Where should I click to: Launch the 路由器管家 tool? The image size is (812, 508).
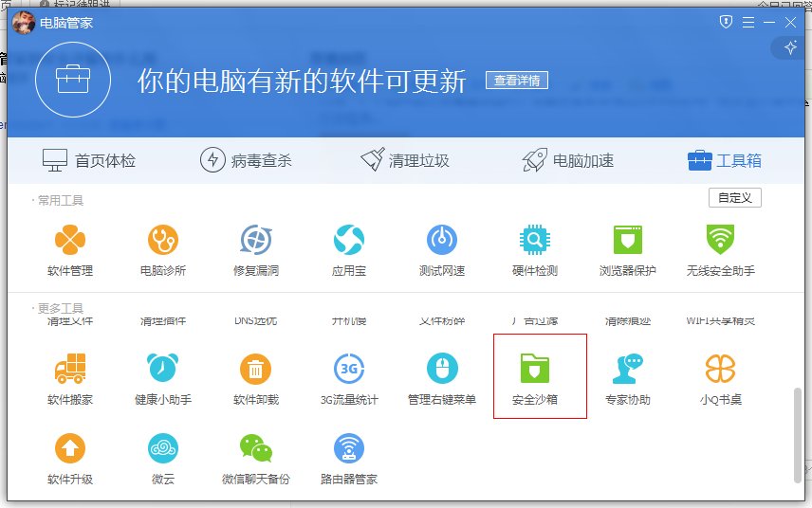point(349,459)
